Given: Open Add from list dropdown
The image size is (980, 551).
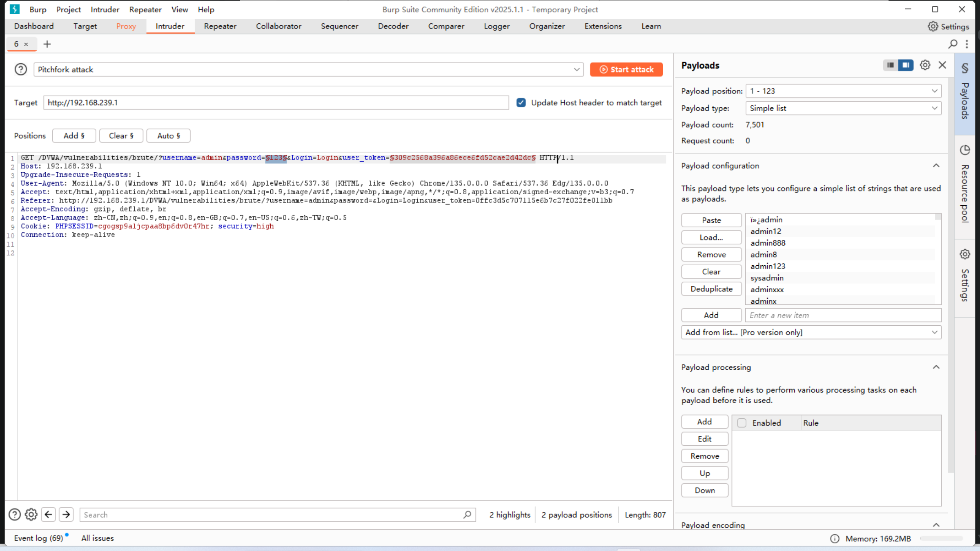Looking at the screenshot, I should pos(811,332).
